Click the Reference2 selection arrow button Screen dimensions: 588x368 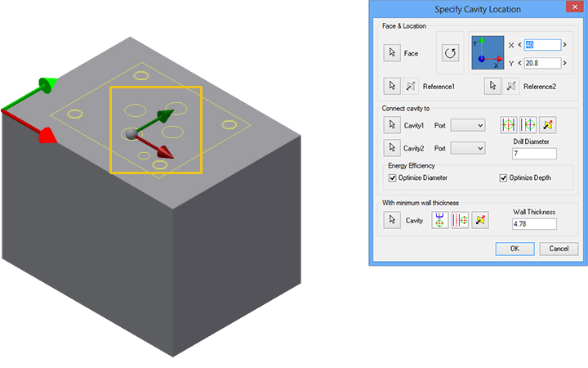(492, 85)
